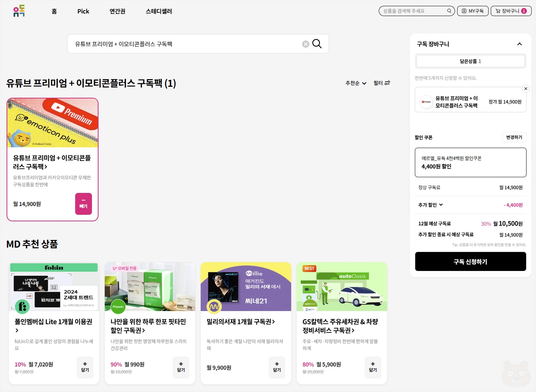Screen dimensions: 536x392
Task: Open the autoOasis BEST thumbnail
Action: [x=342, y=287]
